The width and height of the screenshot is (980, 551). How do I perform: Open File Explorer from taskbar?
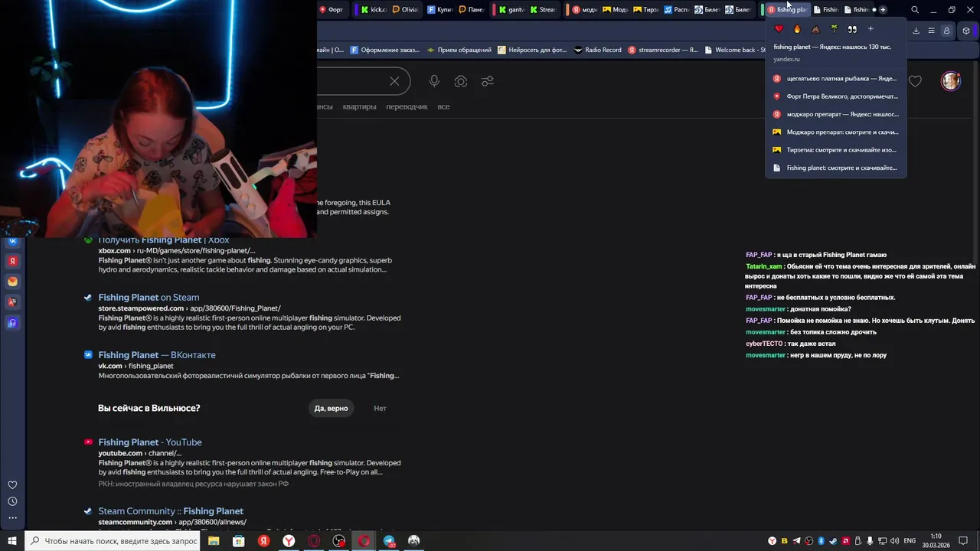[x=214, y=541]
